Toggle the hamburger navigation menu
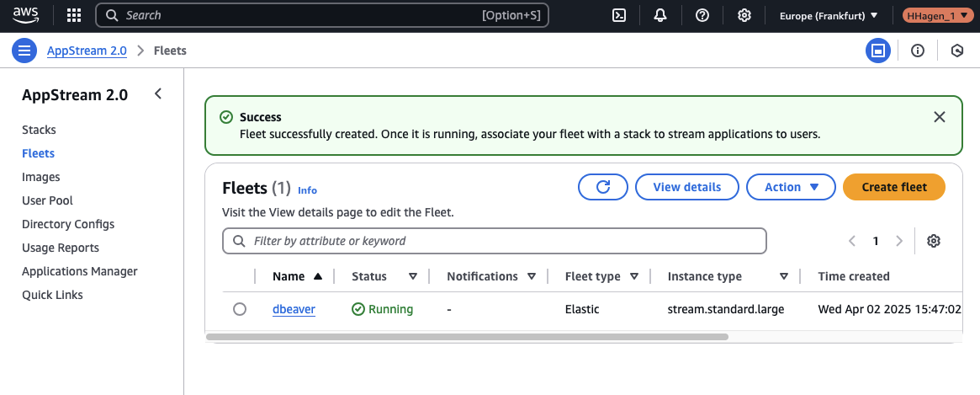Image resolution: width=980 pixels, height=395 pixels. click(24, 51)
